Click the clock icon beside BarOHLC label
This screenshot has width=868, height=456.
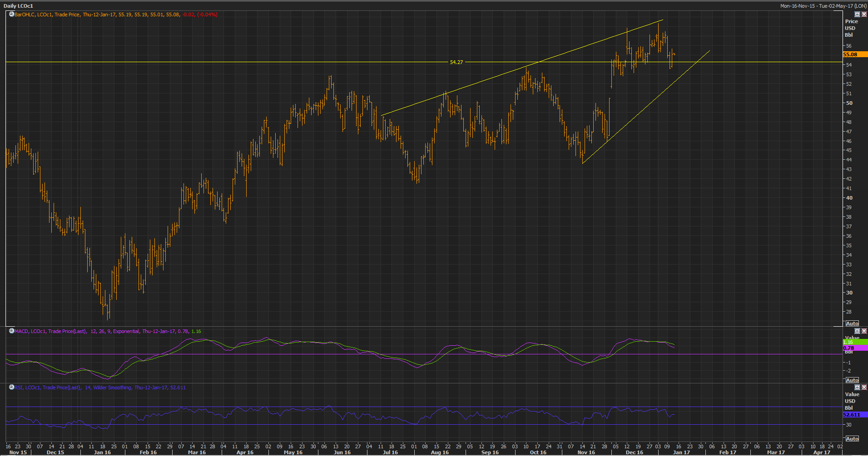(12, 15)
